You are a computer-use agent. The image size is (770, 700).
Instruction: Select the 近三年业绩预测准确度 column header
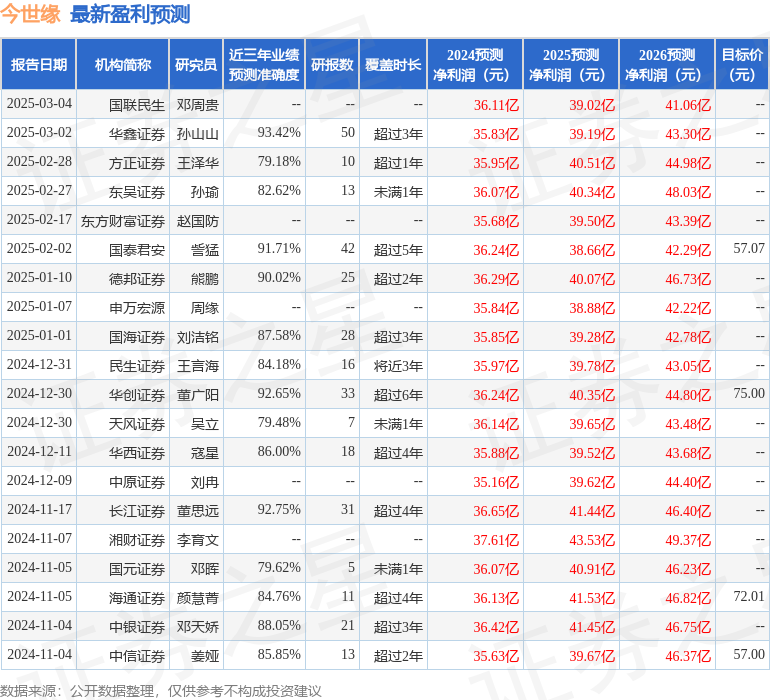(264, 64)
